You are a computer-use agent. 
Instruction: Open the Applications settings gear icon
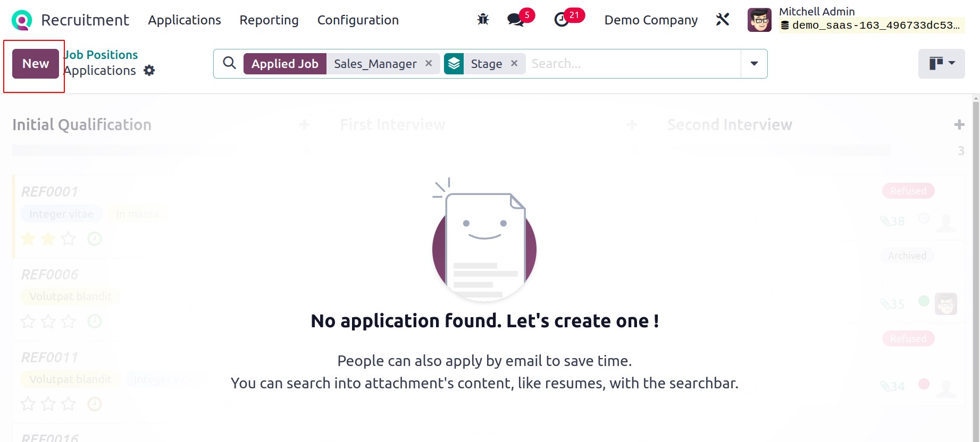[x=149, y=70]
